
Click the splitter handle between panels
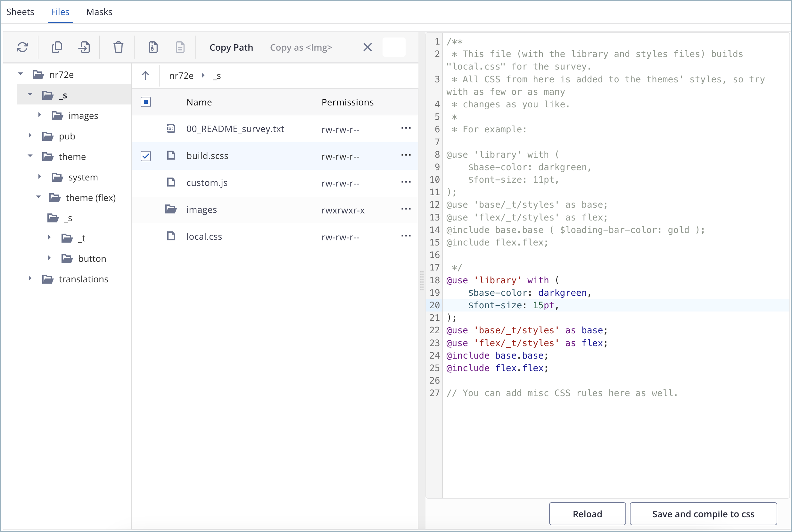pyautogui.click(x=422, y=281)
